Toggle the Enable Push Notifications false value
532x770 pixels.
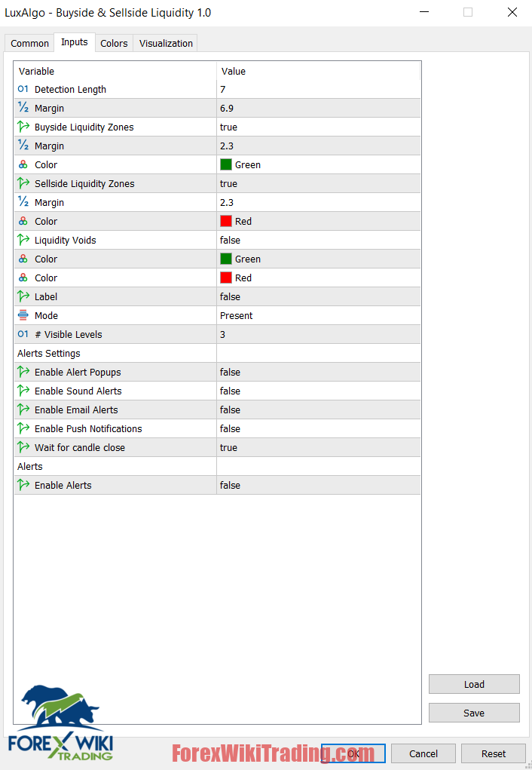[x=319, y=428]
